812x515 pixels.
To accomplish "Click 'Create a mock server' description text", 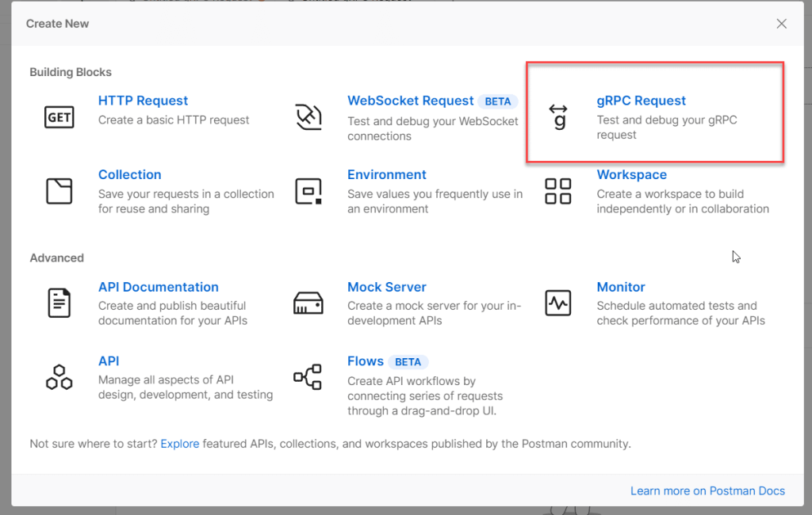I will pyautogui.click(x=434, y=313).
